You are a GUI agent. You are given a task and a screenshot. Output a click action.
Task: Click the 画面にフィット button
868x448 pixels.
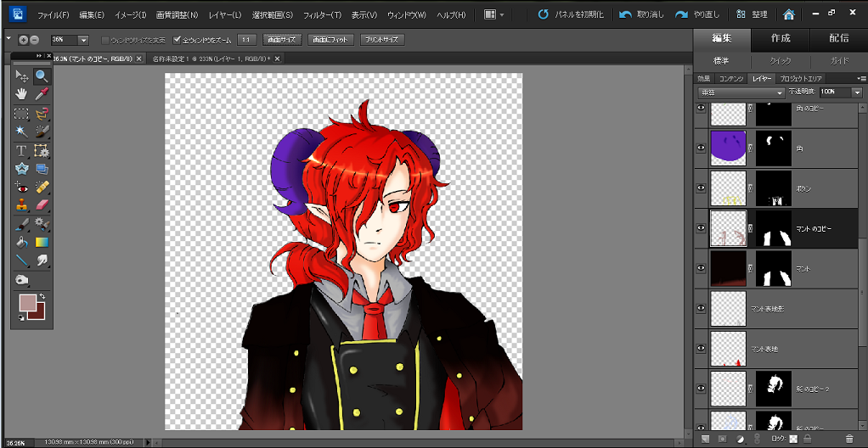(x=330, y=40)
